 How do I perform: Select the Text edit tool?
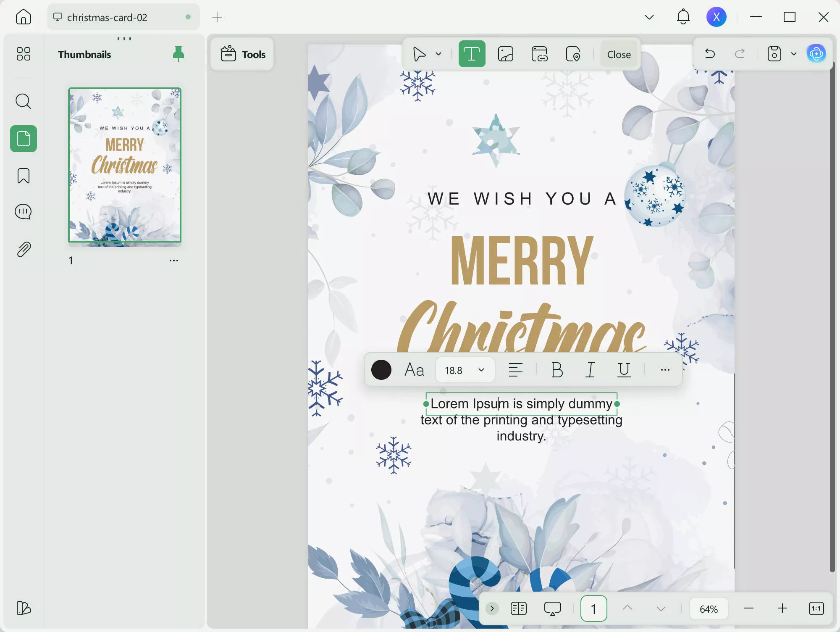[472, 54]
